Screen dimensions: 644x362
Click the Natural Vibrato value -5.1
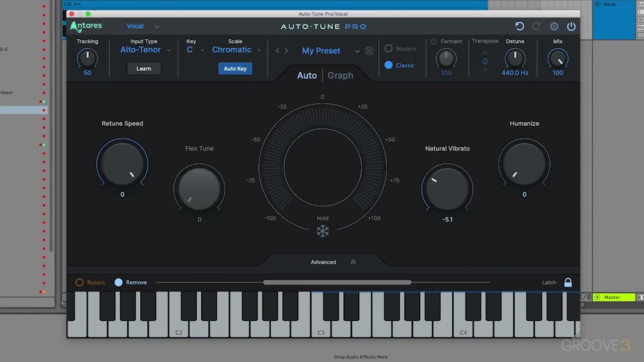(x=447, y=220)
